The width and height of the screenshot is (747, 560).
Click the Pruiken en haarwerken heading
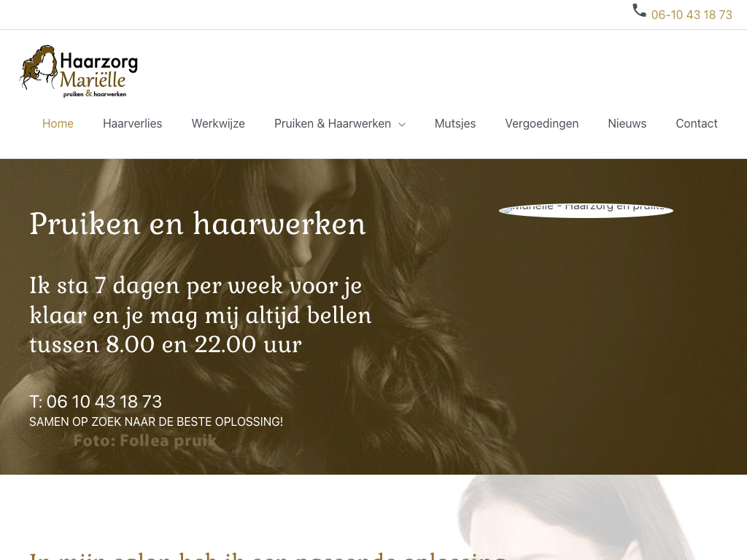(x=197, y=223)
